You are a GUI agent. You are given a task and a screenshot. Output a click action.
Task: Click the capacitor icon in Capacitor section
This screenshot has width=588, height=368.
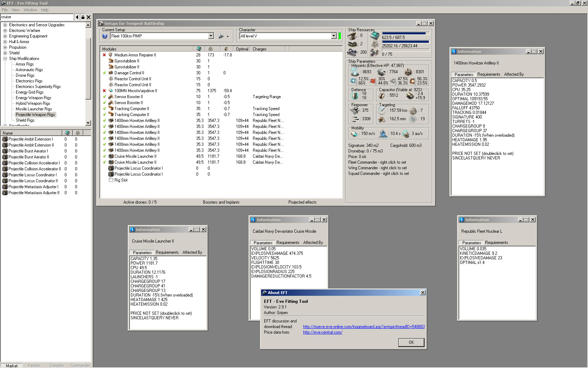pos(382,95)
